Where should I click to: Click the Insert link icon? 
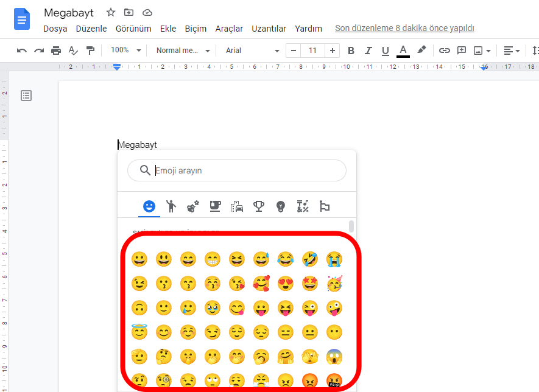445,51
